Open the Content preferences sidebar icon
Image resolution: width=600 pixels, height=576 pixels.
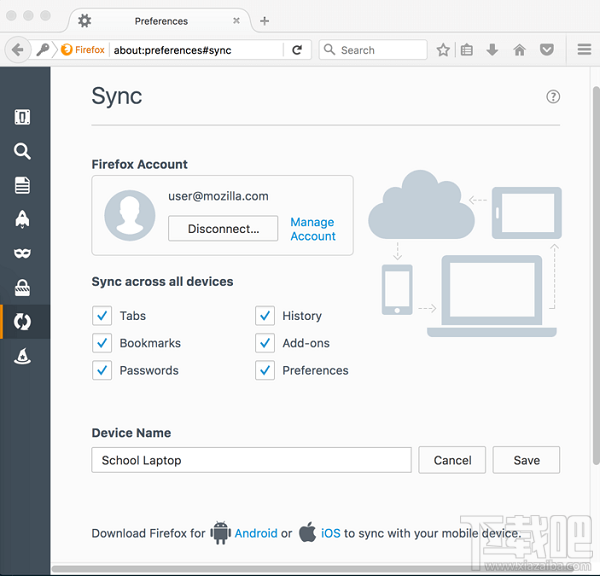click(22, 185)
